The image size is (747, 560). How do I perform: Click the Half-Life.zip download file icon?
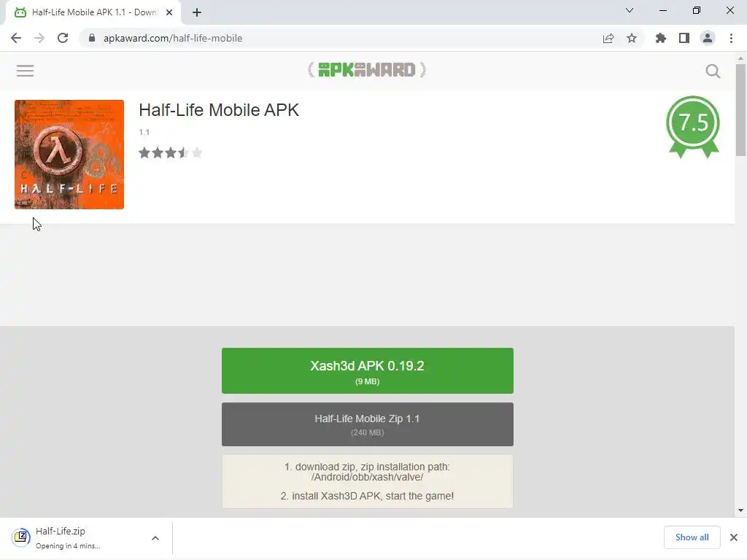[21, 537]
